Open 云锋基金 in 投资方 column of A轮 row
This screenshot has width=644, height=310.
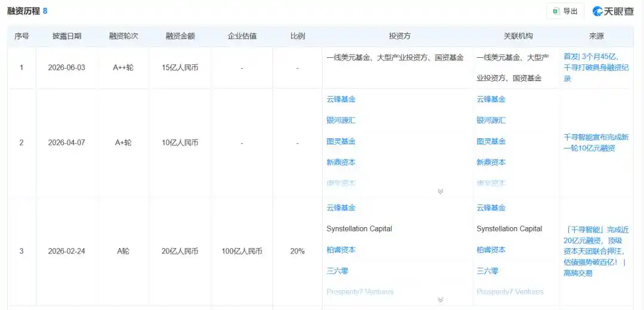coord(341,208)
